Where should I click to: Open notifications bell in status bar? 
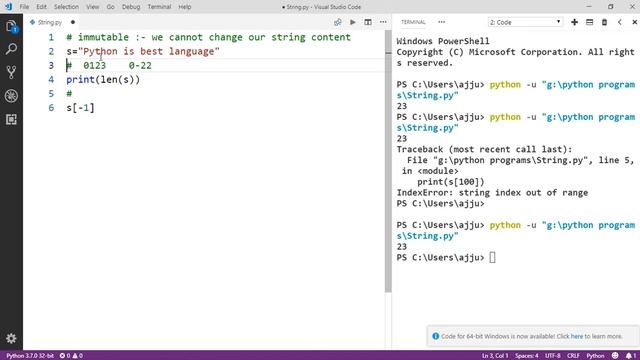(631, 356)
